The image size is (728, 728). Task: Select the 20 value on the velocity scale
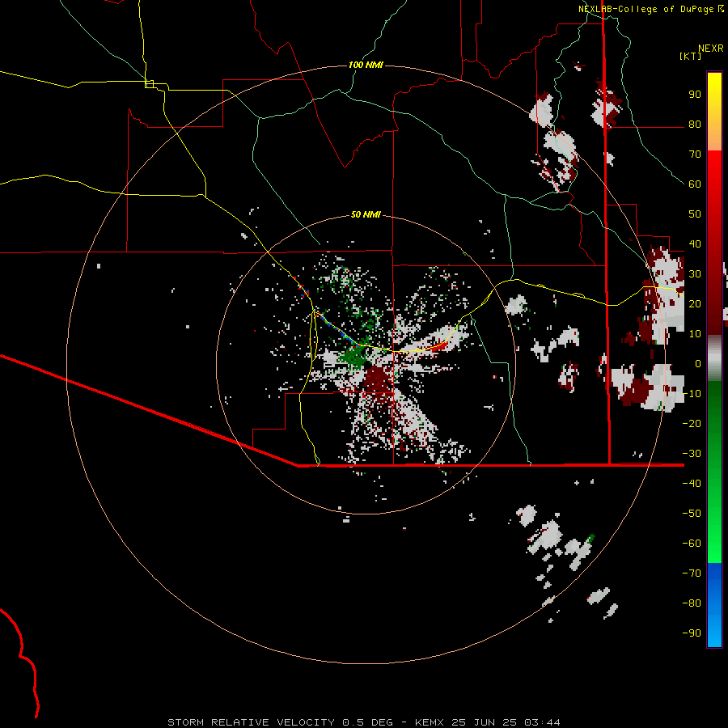point(695,304)
